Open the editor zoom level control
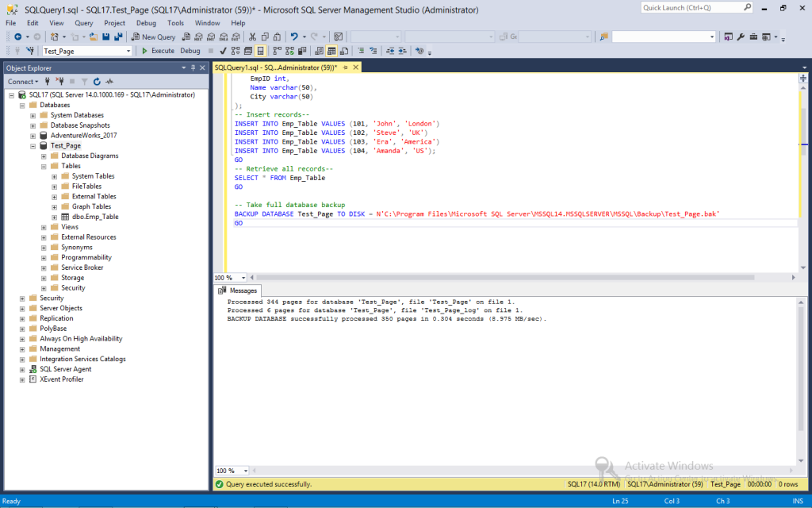812x508 pixels. point(229,277)
